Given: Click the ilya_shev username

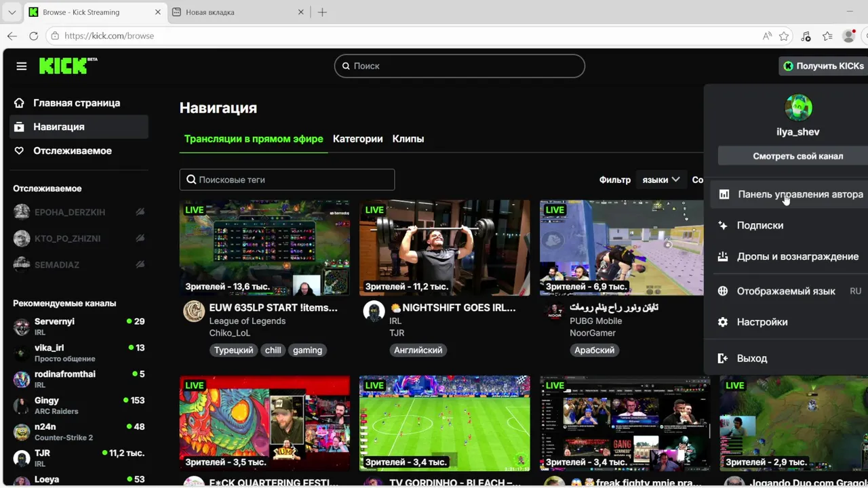Looking at the screenshot, I should (798, 132).
